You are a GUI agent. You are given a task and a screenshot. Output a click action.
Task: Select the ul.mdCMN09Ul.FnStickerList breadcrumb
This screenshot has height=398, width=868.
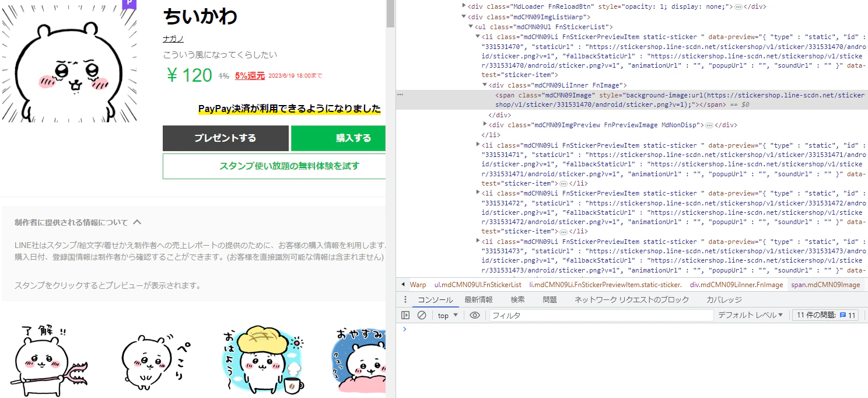point(478,285)
